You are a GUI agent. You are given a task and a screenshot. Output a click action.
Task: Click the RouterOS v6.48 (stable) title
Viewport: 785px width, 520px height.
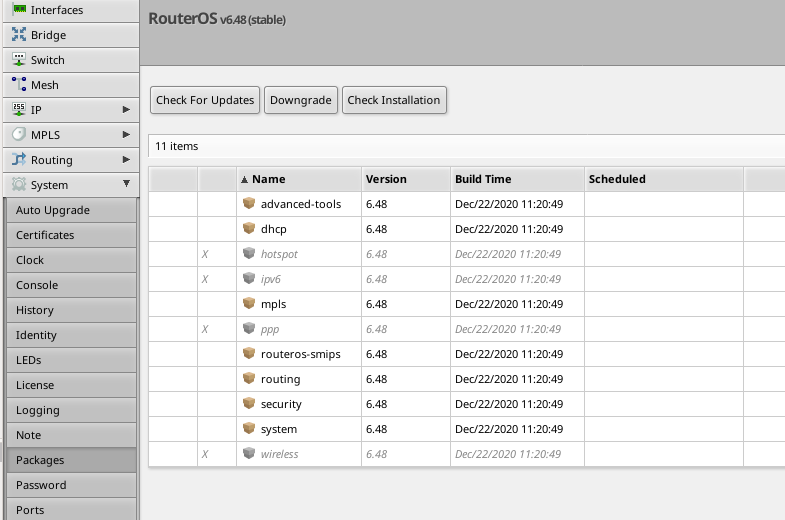pyautogui.click(x=217, y=19)
